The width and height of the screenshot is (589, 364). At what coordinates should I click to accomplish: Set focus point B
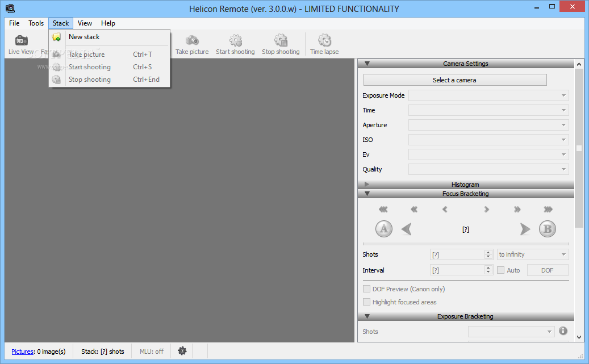548,229
